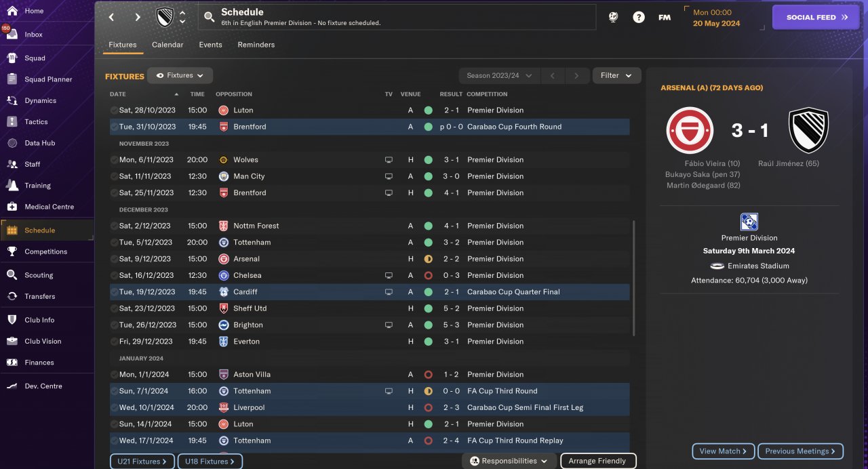Switch to the Reminders tab
Image resolution: width=868 pixels, height=469 pixels.
[256, 45]
